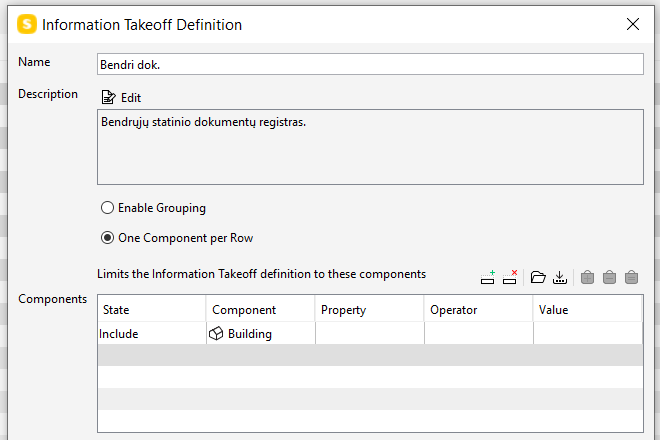Click the 'Bendrųjų statinio dokumentų registras.' text

(x=203, y=122)
